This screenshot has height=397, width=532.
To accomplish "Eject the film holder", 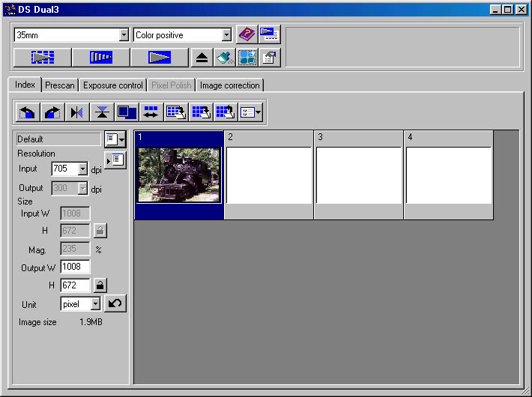I will [x=202, y=58].
